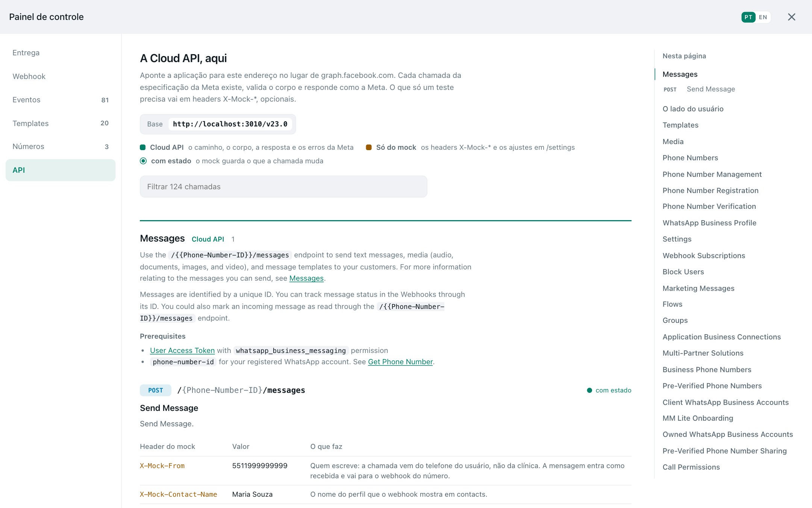This screenshot has height=508, width=812.
Task: Click the com estado badge beside POST endpoint
Action: (609, 390)
